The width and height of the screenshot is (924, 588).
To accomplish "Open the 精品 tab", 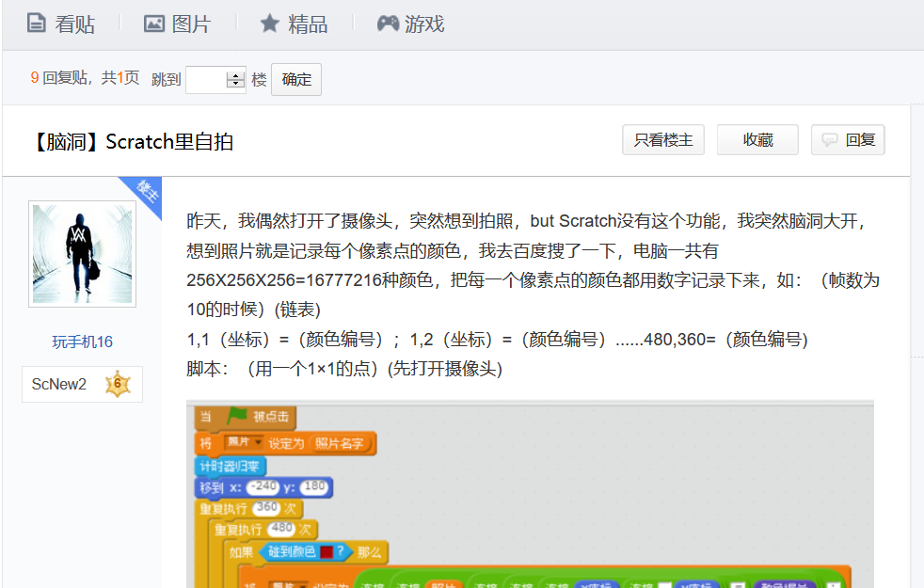I will 294,24.
